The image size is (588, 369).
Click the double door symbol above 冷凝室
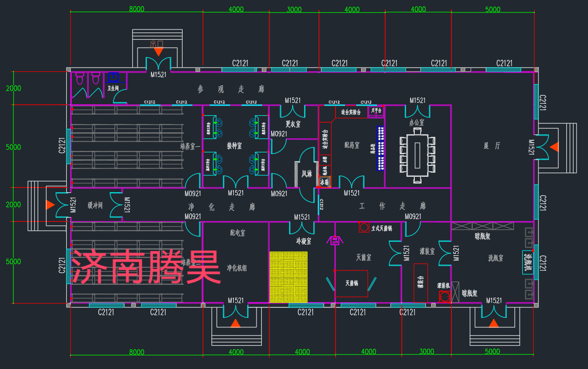point(302,228)
